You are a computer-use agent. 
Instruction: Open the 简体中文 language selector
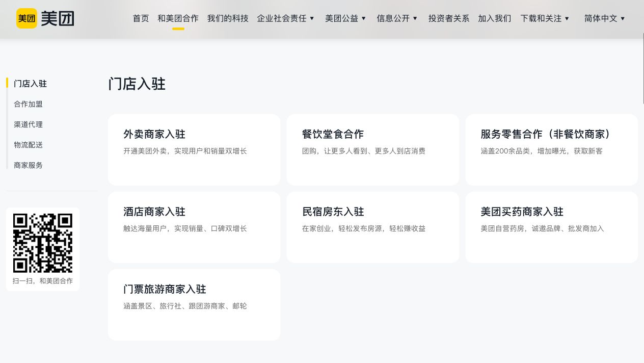point(605,18)
